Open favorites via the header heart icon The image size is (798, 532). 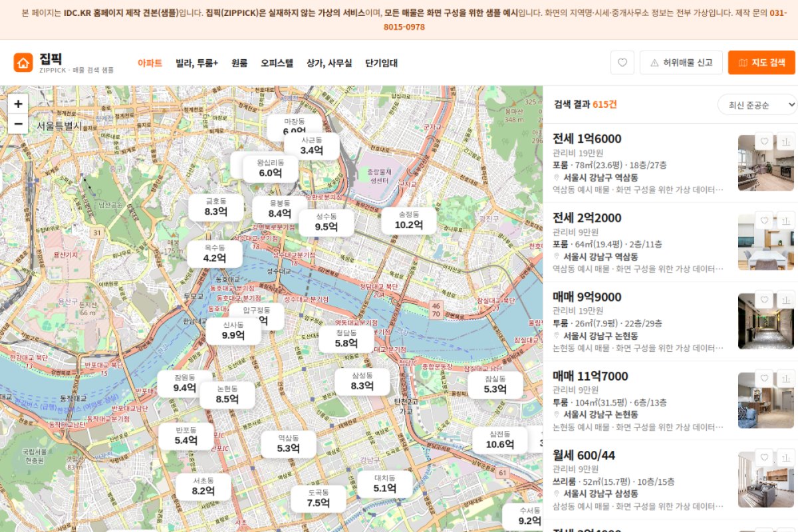click(x=622, y=63)
